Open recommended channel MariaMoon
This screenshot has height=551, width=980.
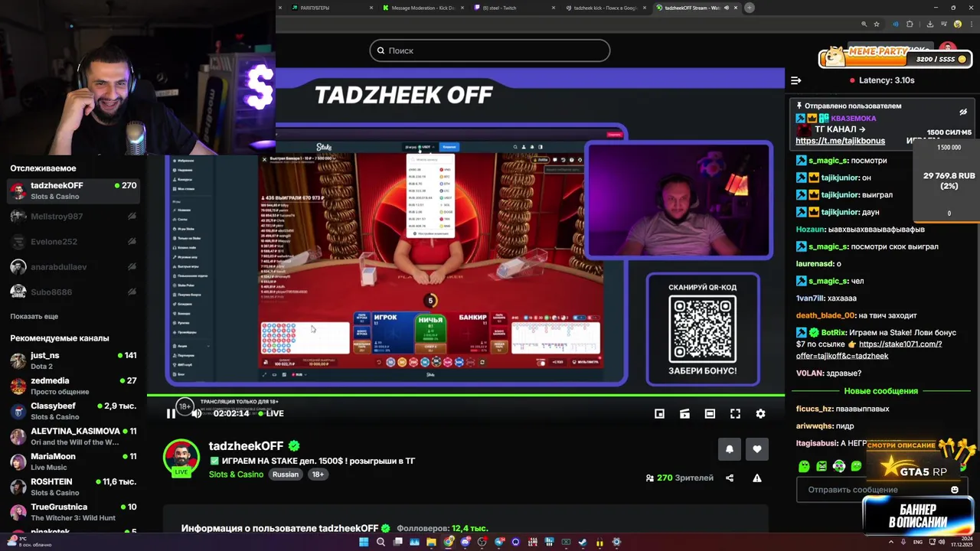pos(73,461)
